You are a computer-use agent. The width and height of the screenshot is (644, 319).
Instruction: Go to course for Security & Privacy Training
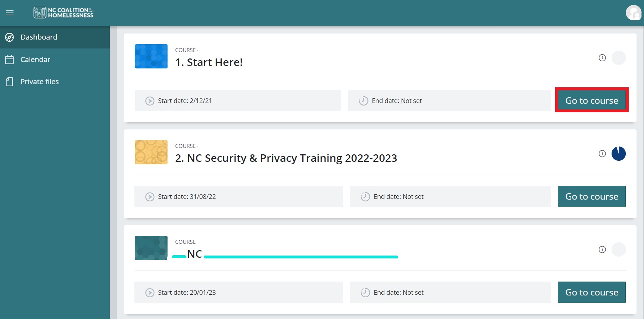click(592, 196)
